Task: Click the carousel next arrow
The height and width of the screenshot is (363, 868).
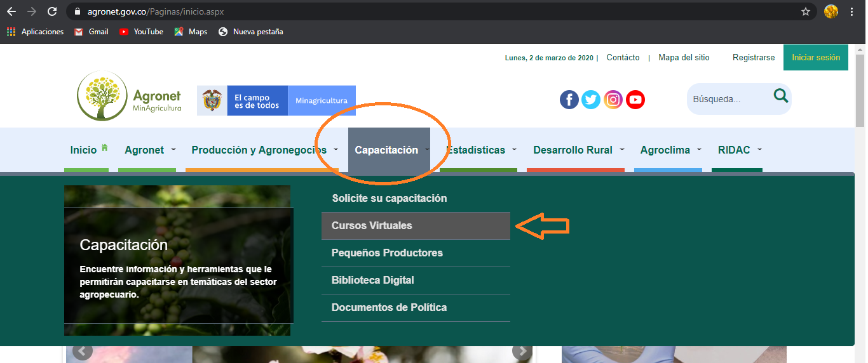Action: (x=522, y=351)
